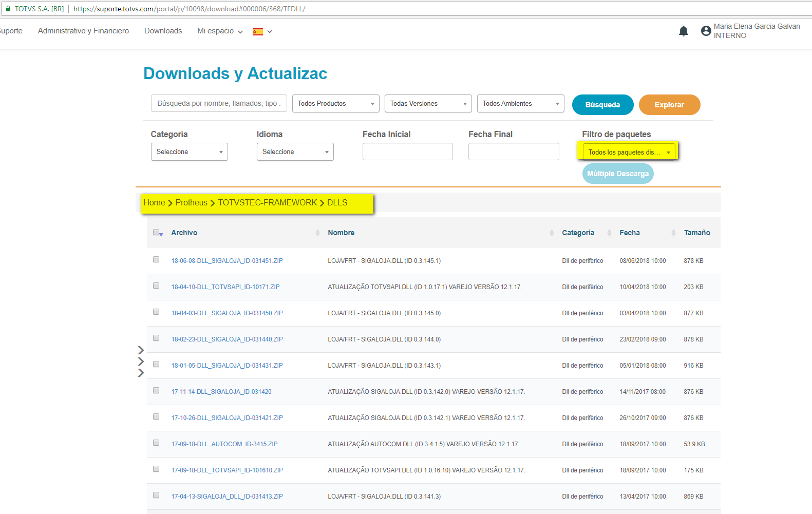Click the user account avatar icon

(706, 31)
